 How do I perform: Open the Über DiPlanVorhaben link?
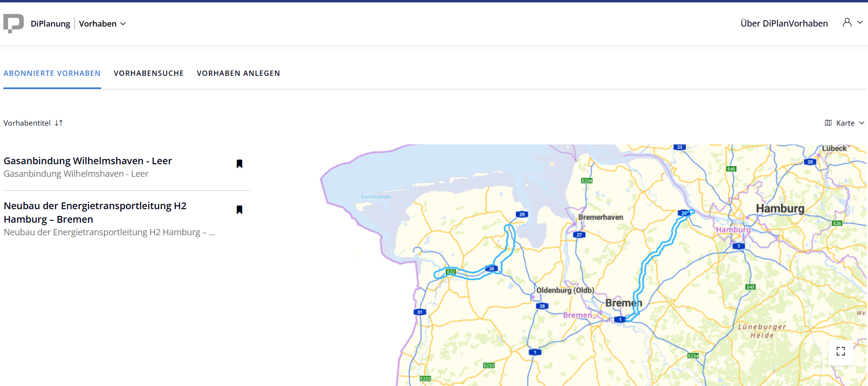784,24
